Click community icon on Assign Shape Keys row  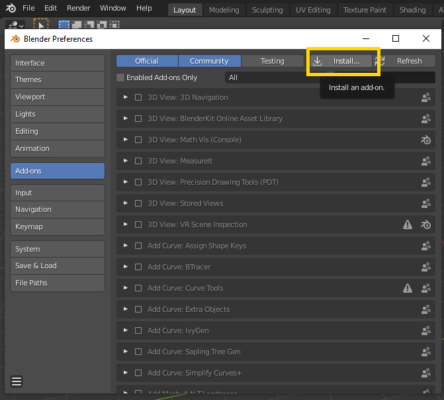426,246
